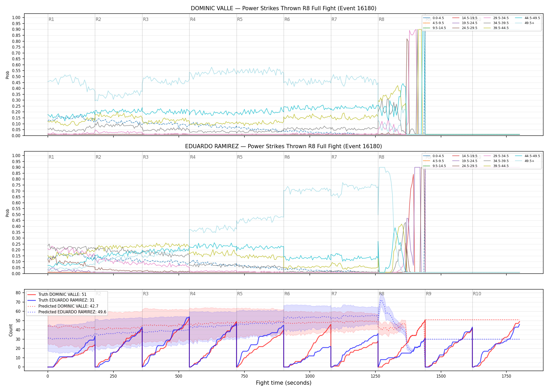The image size is (549, 392).
Task: Click the R6 round label in Ramirez chart
Action: 287,157
